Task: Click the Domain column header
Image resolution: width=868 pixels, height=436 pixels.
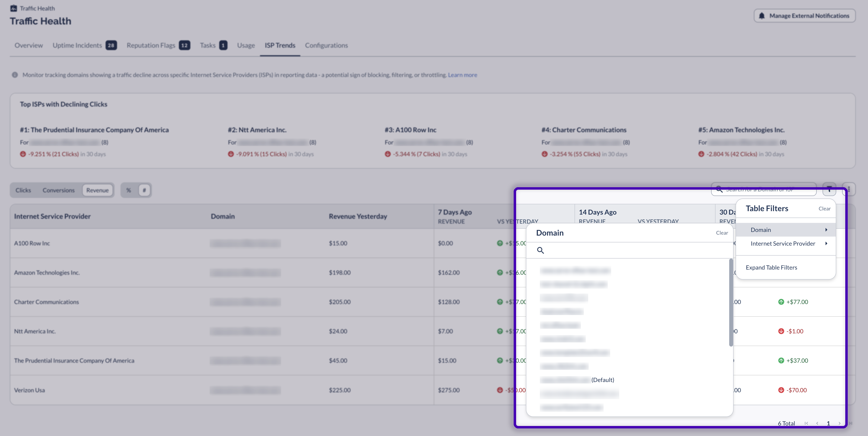Action: click(x=223, y=216)
